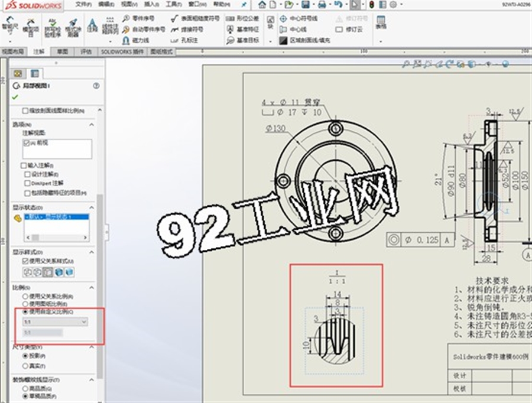Uncheck the (A) 前视 annotation view
532x403 pixels.
27,143
